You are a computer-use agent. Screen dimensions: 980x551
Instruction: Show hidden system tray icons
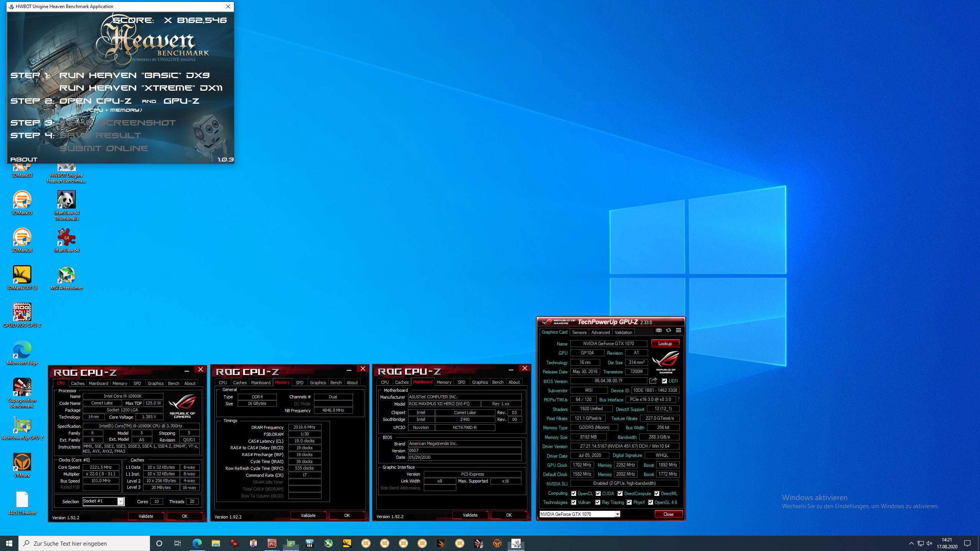[911, 543]
